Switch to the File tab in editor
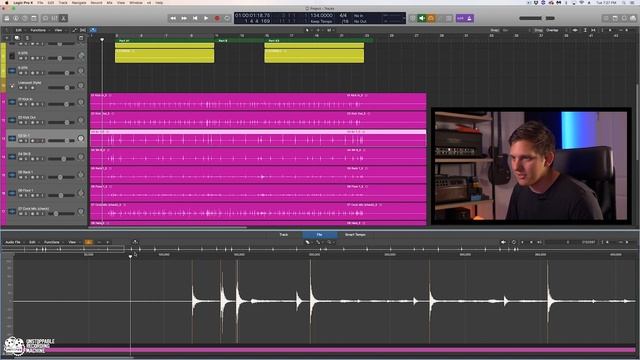 pyautogui.click(x=320, y=235)
